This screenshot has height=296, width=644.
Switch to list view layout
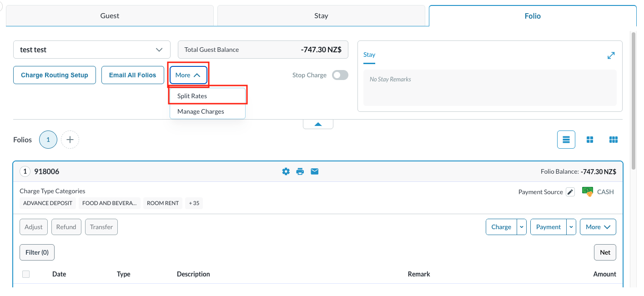[566, 140]
